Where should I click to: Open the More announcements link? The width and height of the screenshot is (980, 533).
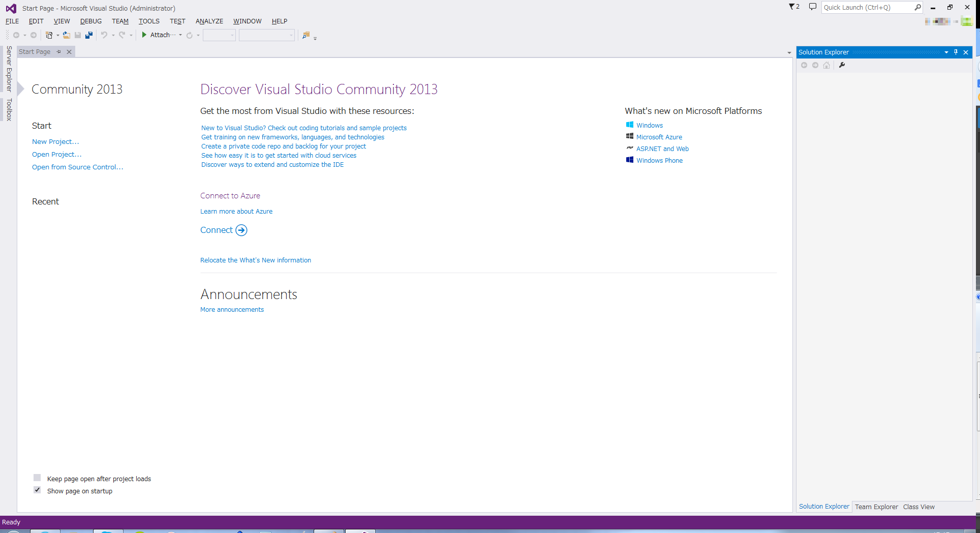(232, 310)
